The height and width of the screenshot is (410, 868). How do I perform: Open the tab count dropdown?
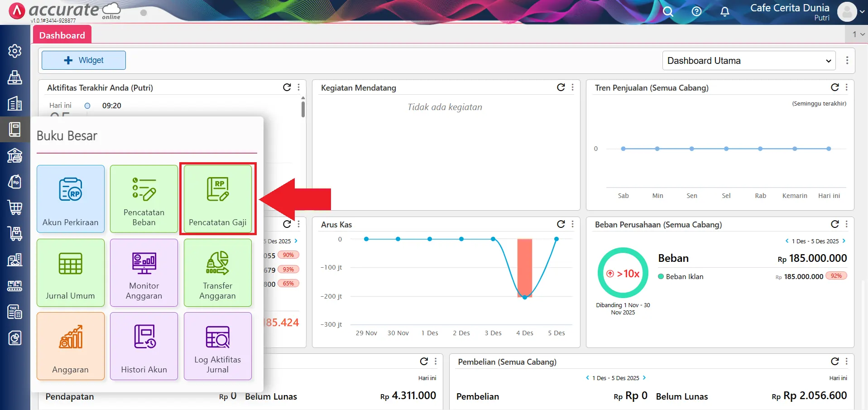858,34
